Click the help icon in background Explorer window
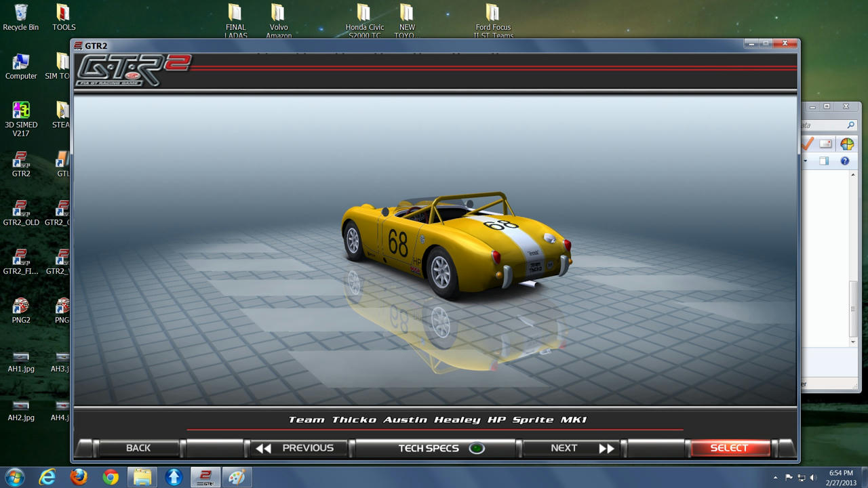 coord(845,161)
